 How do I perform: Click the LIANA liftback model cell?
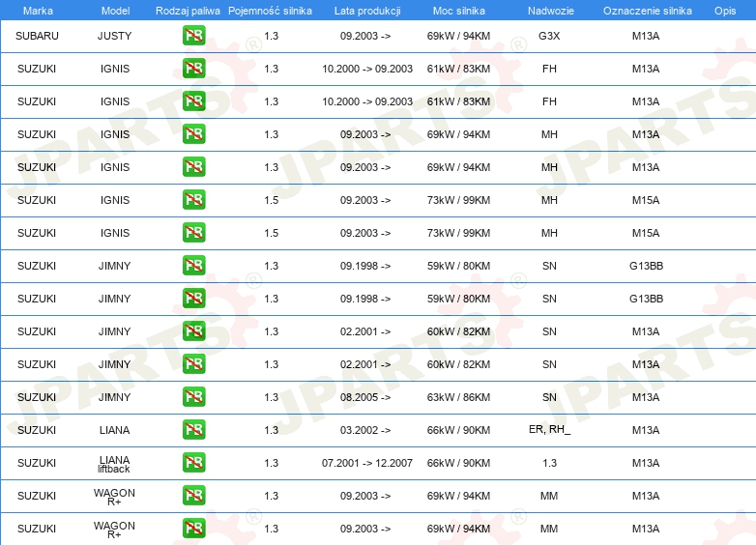[114, 464]
